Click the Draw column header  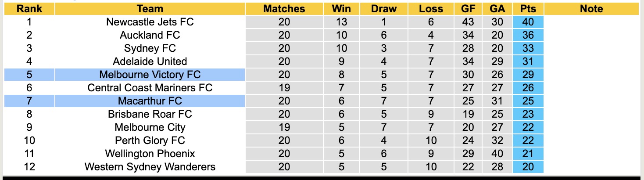click(x=383, y=9)
